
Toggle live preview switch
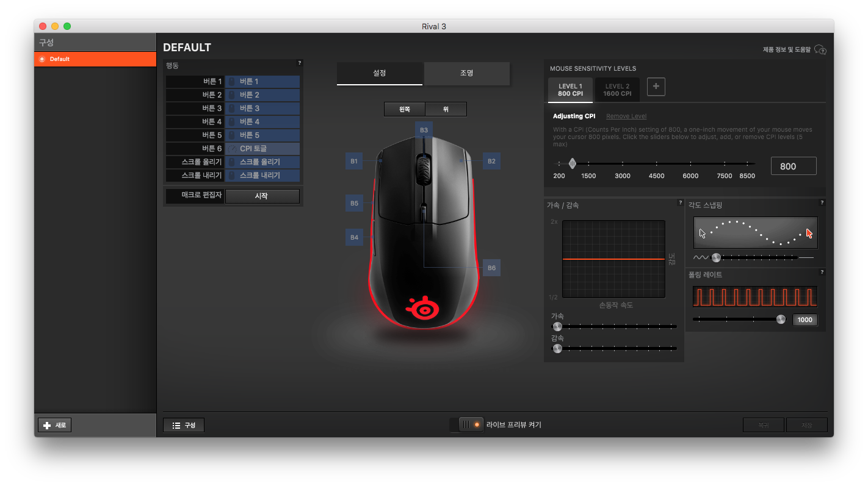click(467, 424)
